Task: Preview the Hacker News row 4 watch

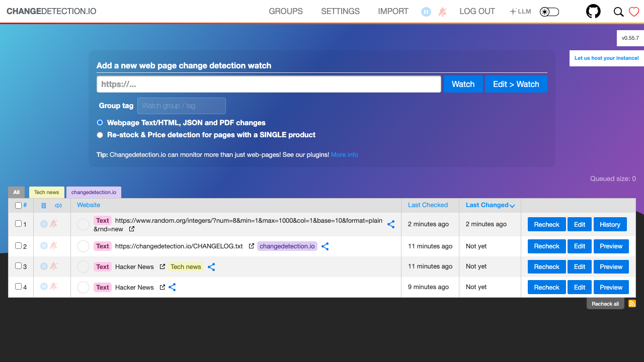Action: [611, 287]
